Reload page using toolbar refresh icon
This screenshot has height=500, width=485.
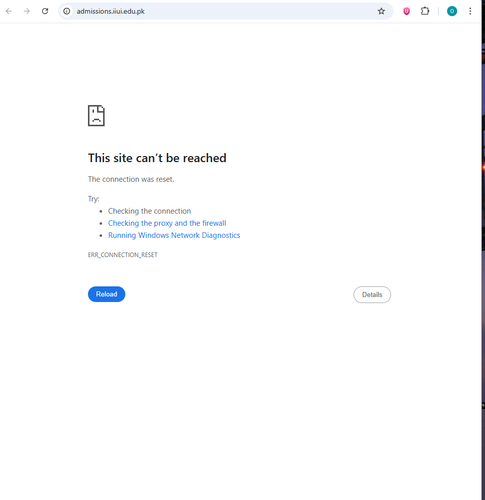tap(45, 11)
